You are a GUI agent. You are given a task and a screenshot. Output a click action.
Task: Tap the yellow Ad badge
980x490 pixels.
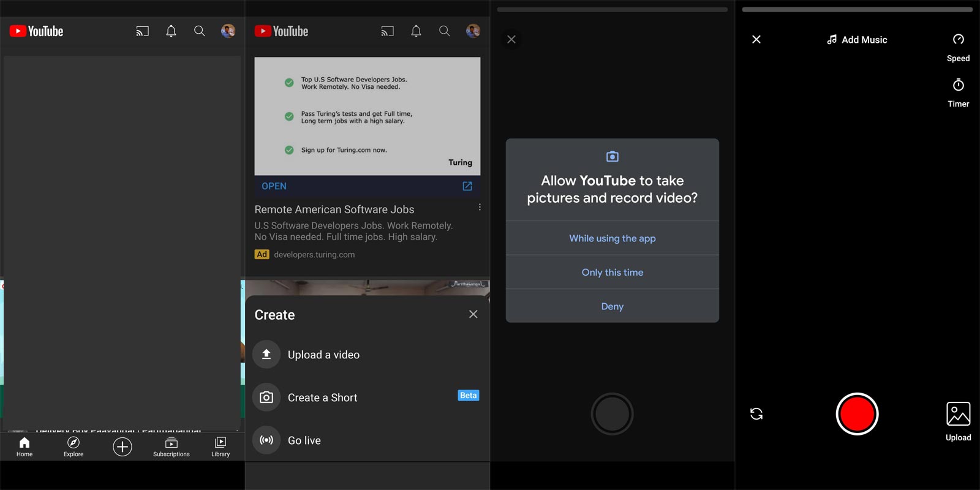click(x=262, y=254)
